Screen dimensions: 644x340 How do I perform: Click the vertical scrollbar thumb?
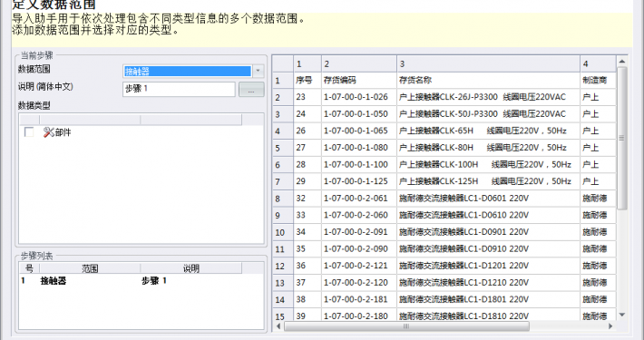tap(622, 138)
